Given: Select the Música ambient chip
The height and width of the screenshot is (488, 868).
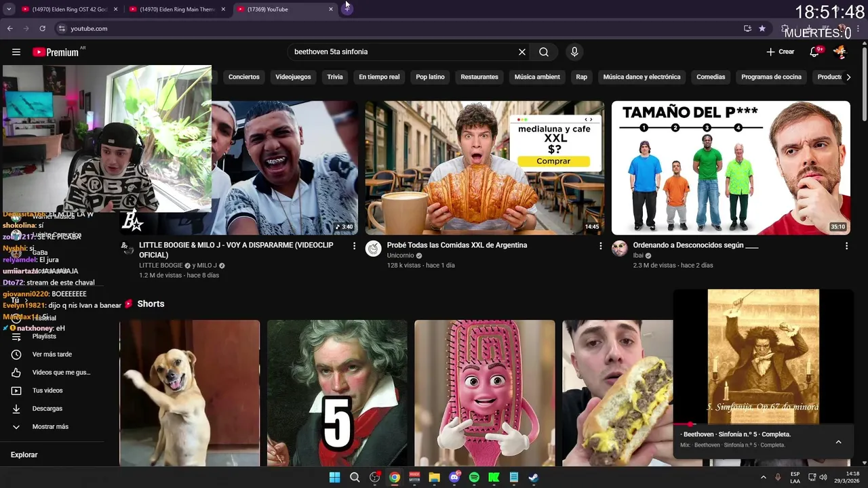Looking at the screenshot, I should coord(537,77).
